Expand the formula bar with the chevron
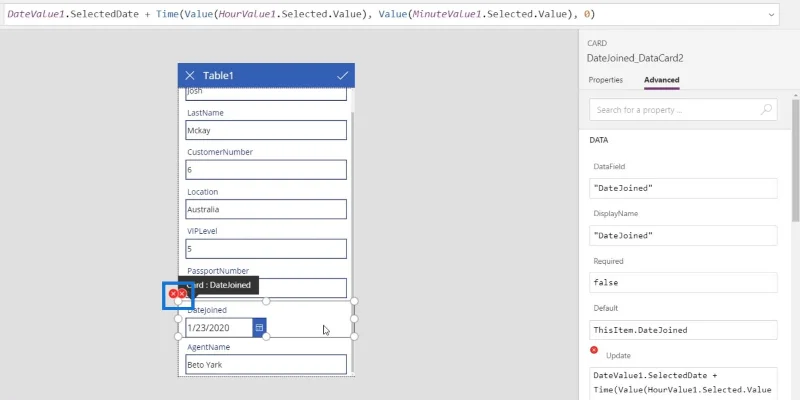 coord(771,15)
